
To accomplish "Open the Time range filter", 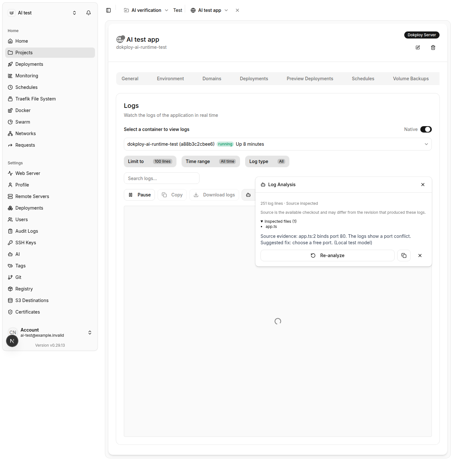I will pyautogui.click(x=211, y=161).
